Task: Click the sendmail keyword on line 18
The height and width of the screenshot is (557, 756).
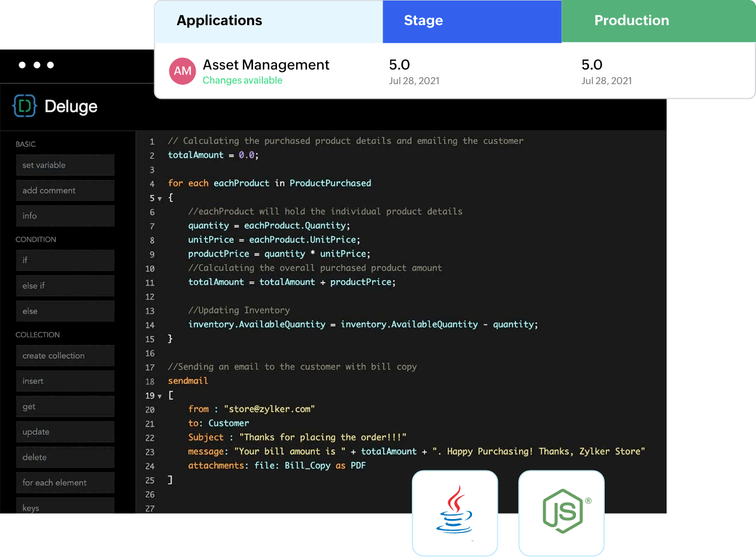Action: (x=188, y=380)
